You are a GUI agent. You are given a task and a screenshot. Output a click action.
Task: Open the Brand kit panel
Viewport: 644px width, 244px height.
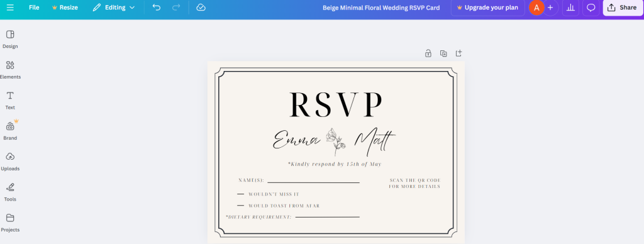tap(10, 131)
